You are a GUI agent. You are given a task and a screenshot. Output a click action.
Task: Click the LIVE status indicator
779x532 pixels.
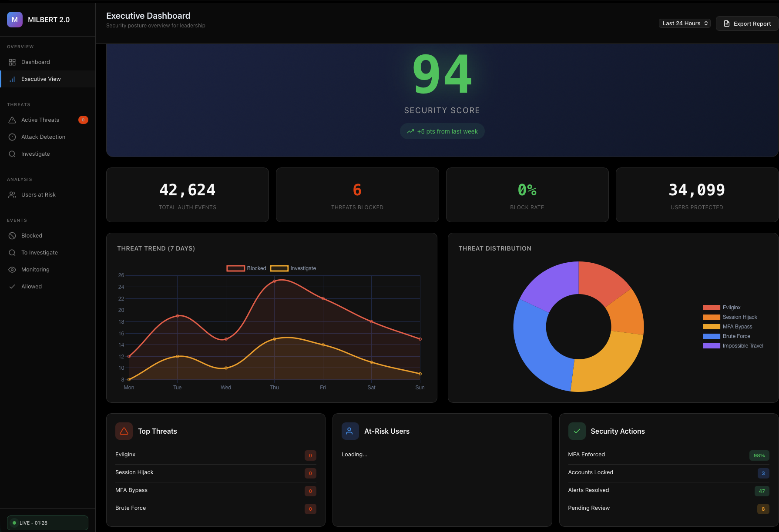coord(47,522)
